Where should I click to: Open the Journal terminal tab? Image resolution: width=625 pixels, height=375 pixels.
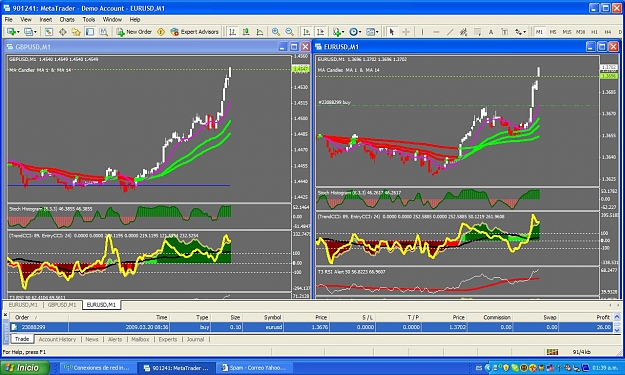[195, 340]
